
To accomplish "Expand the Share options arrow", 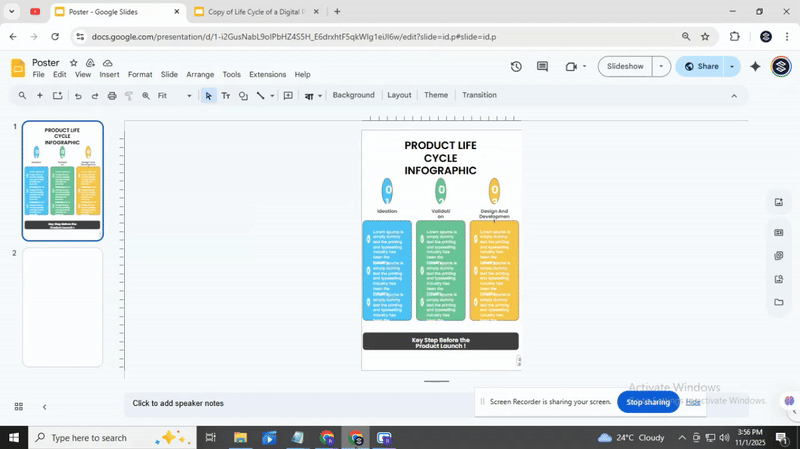I will click(732, 67).
